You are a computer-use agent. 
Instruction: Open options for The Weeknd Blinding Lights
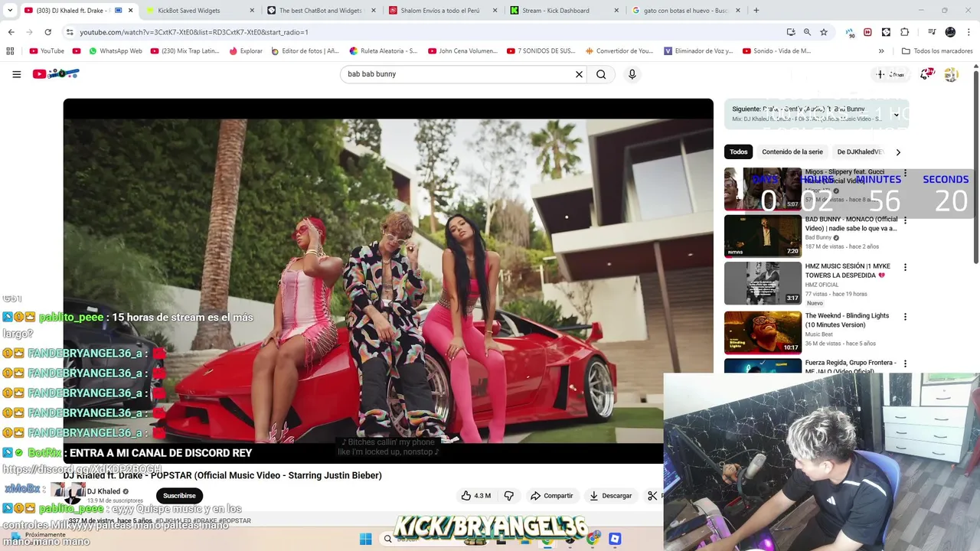[905, 316]
